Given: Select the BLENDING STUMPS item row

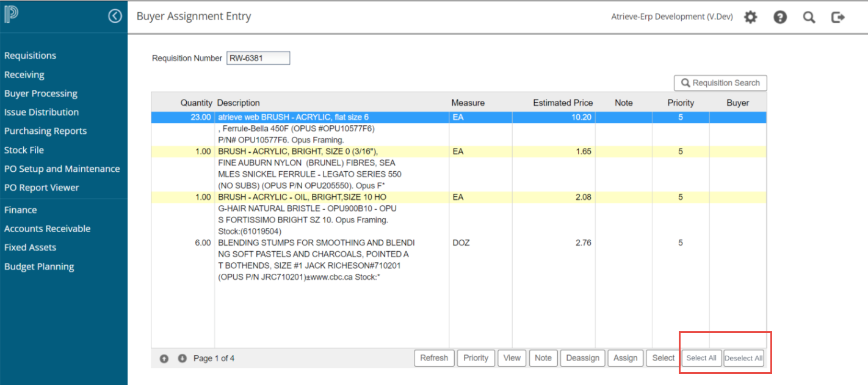Looking at the screenshot, I should pos(316,243).
